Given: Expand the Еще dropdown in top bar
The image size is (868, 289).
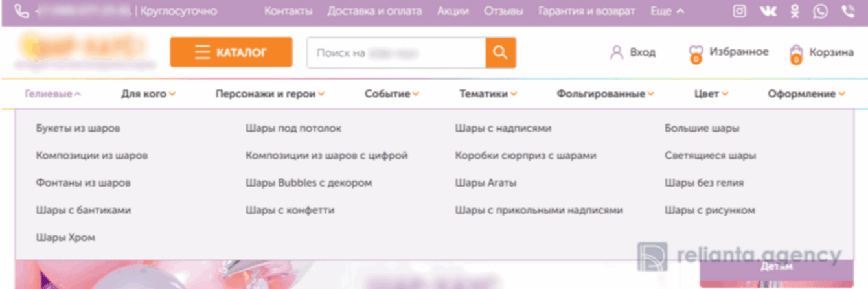Looking at the screenshot, I should coord(667,11).
